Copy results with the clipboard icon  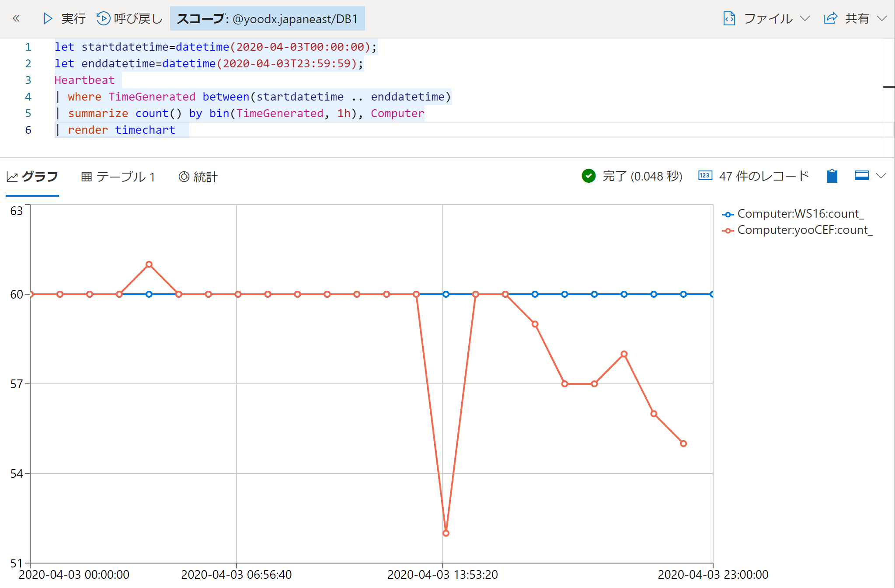832,176
